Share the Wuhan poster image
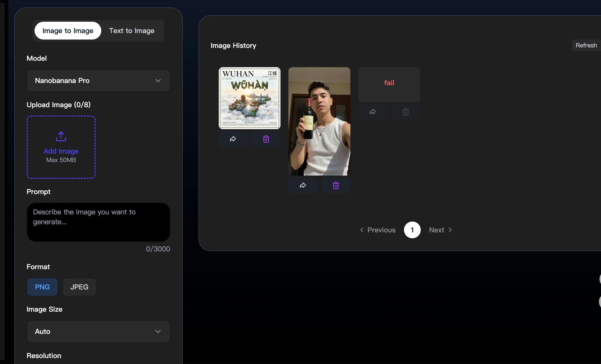 point(233,139)
